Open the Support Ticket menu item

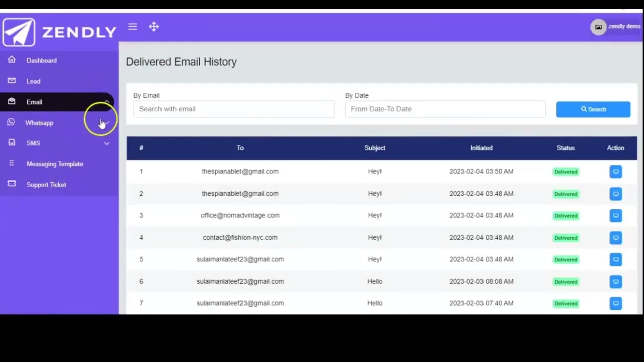click(x=46, y=185)
